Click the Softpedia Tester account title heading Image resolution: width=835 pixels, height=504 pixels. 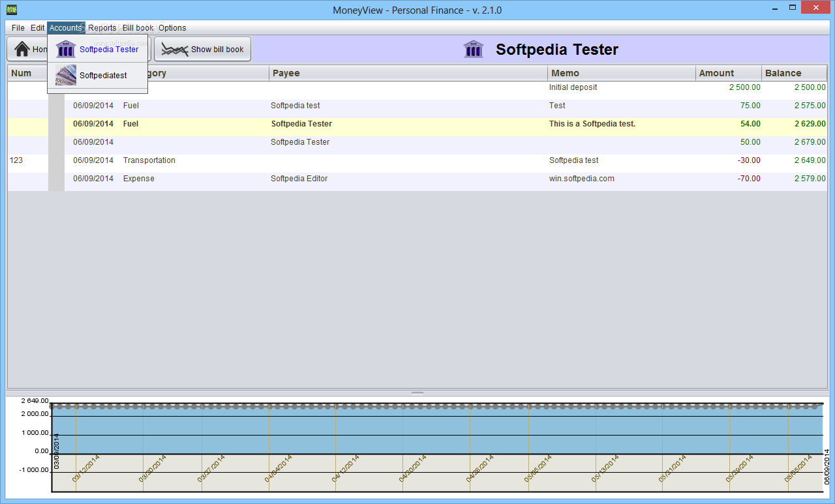coord(557,50)
